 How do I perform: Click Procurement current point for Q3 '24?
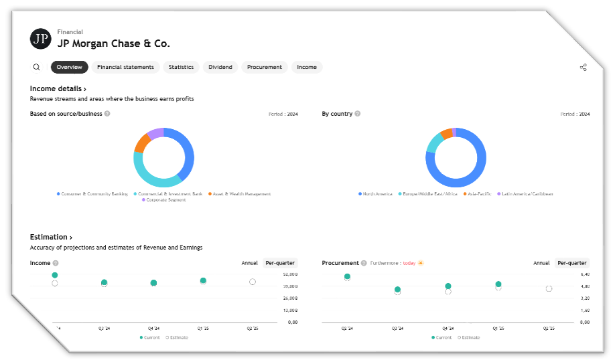pos(397,290)
